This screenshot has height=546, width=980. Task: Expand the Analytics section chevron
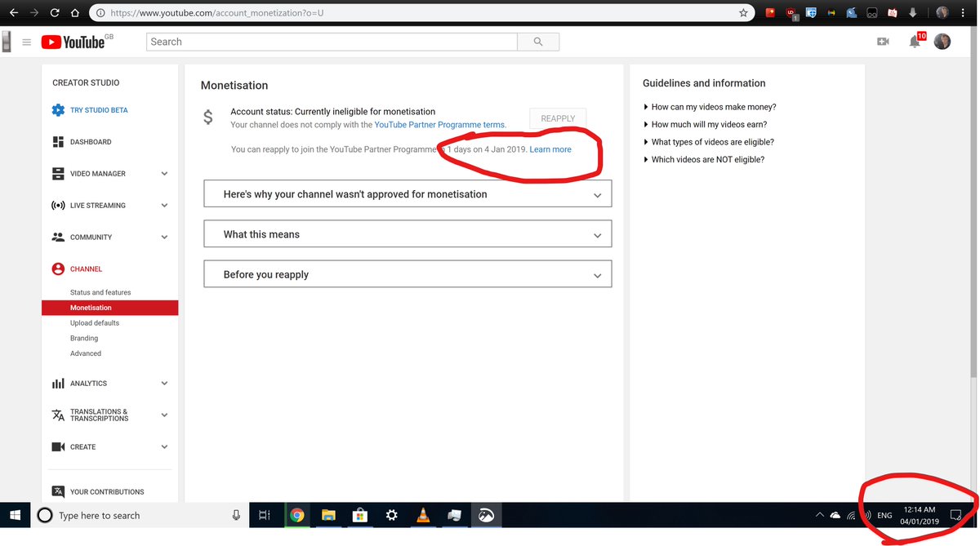[164, 384]
